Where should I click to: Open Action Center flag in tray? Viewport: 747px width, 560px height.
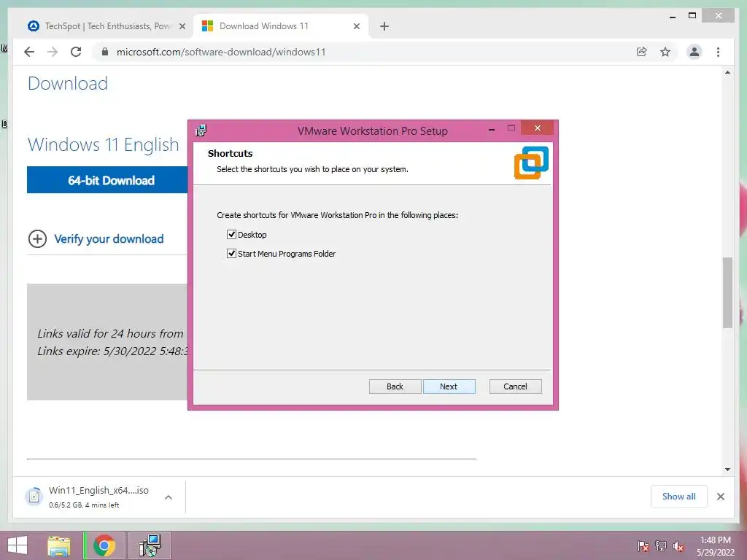pos(643,546)
